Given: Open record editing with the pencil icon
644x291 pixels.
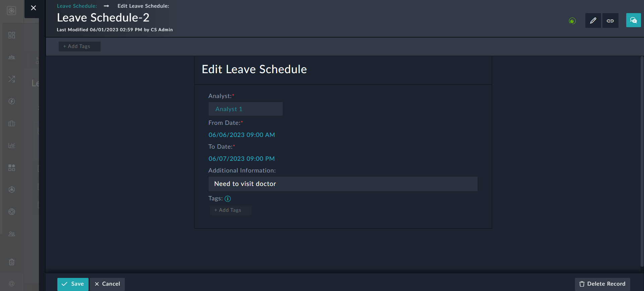Looking at the screenshot, I should pos(593,20).
